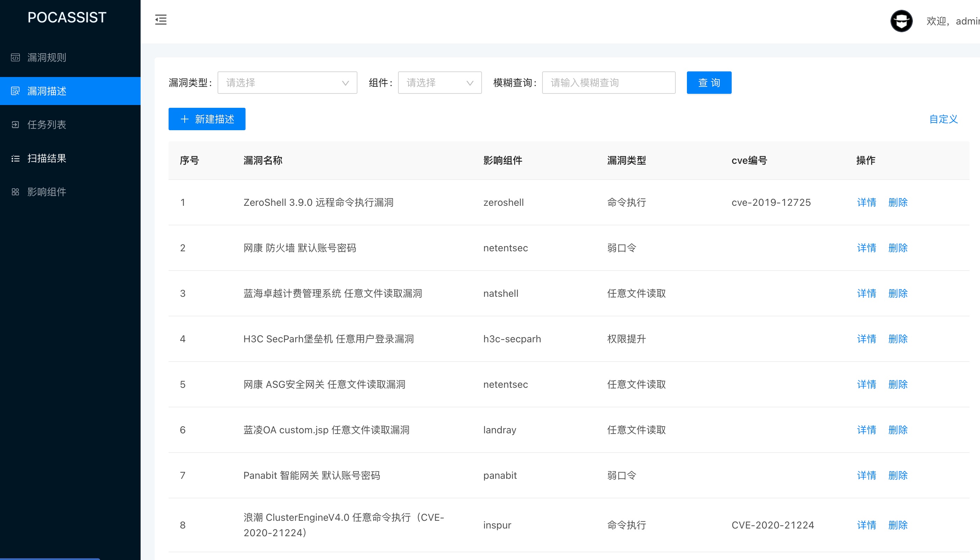Open 详情 for 蓝凌OA custom.jsp entry
The image size is (980, 560).
[x=866, y=430]
